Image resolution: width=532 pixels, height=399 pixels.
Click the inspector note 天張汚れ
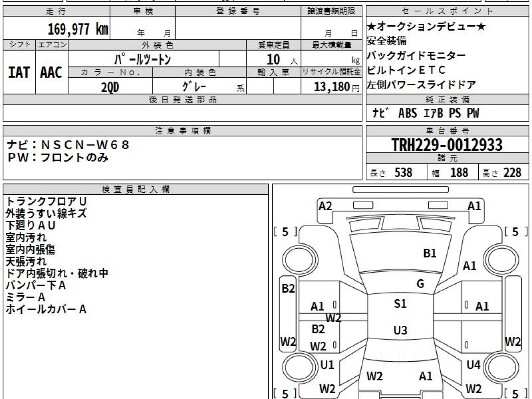point(26,261)
